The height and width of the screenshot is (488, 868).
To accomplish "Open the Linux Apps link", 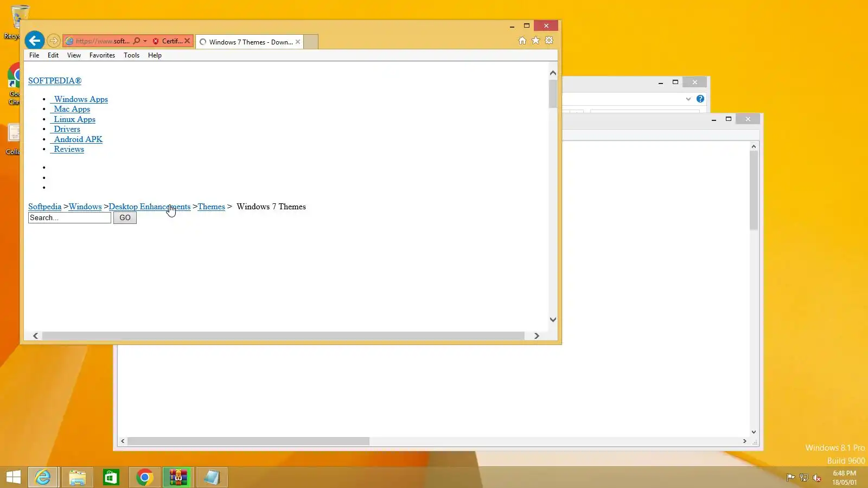I will (x=73, y=119).
